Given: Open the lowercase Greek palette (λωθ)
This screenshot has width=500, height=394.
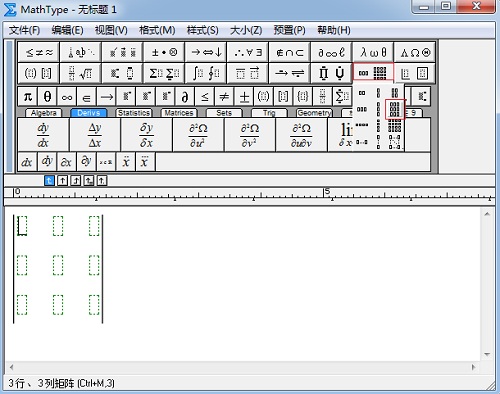Looking at the screenshot, I should [x=373, y=52].
